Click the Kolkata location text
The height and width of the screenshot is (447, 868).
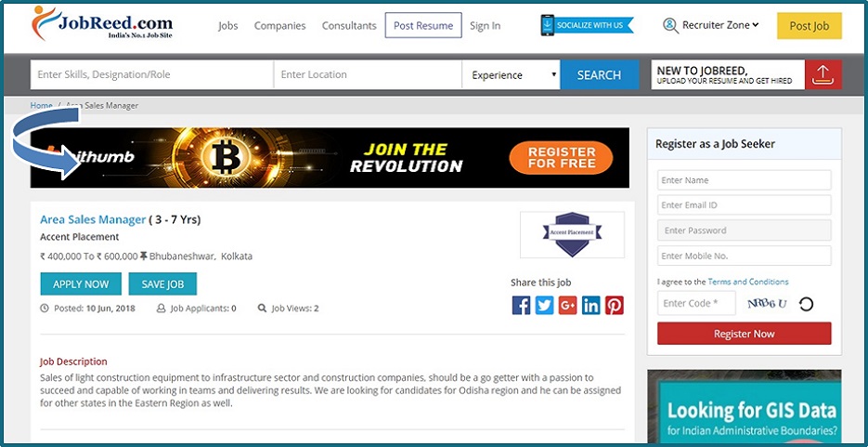[x=237, y=256]
